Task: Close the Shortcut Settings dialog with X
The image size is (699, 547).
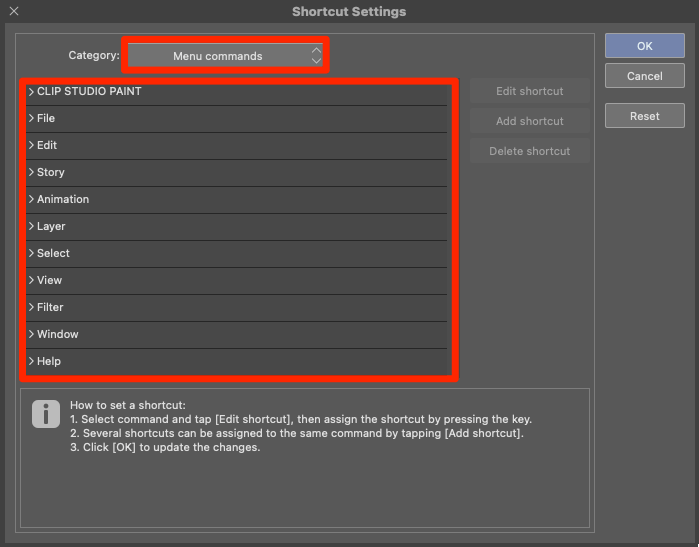Action: click(x=14, y=11)
